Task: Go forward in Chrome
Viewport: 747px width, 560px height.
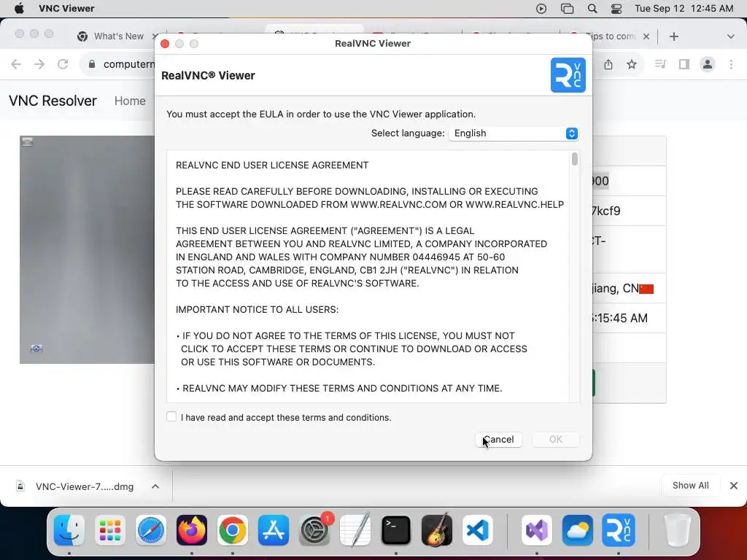Action: pos(39,64)
